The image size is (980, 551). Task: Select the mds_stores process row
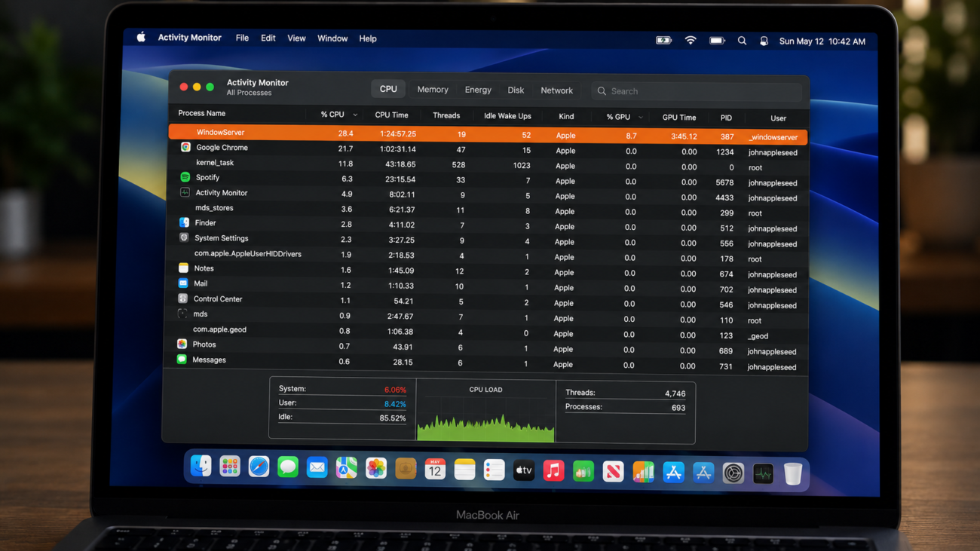coord(486,210)
